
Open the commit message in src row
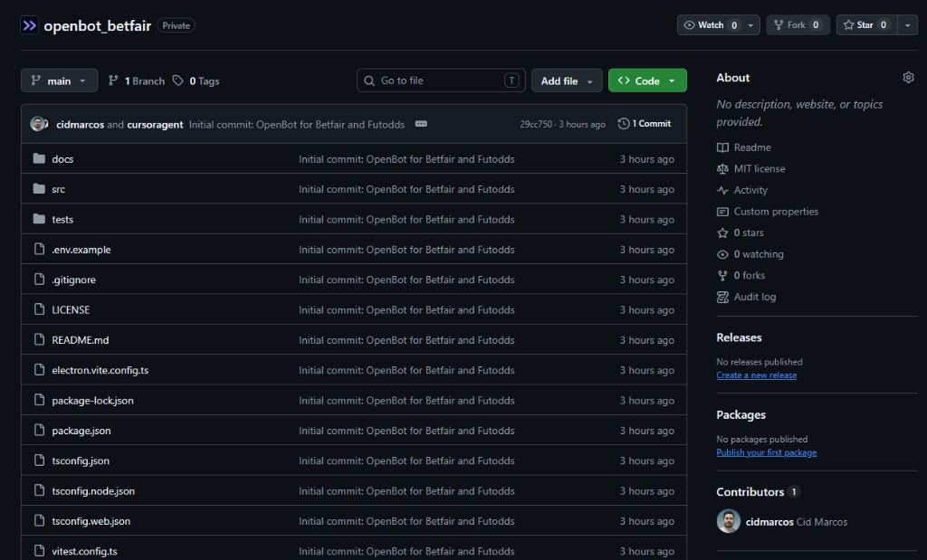406,189
